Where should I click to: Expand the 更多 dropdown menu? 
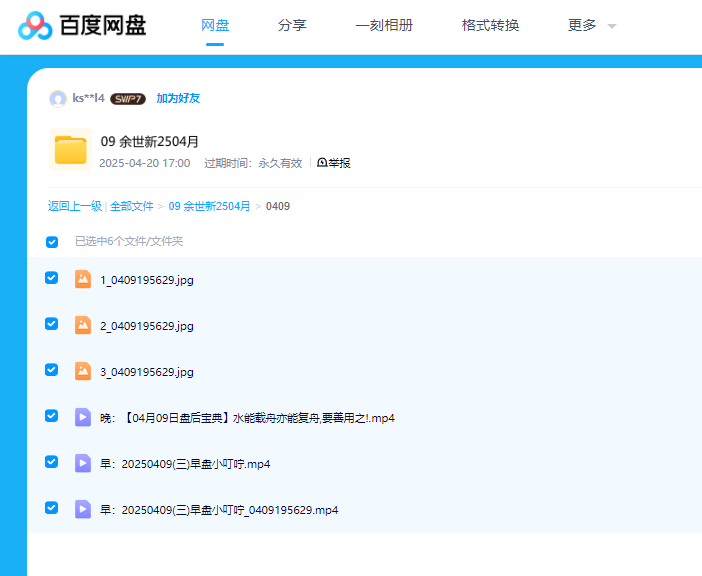592,26
